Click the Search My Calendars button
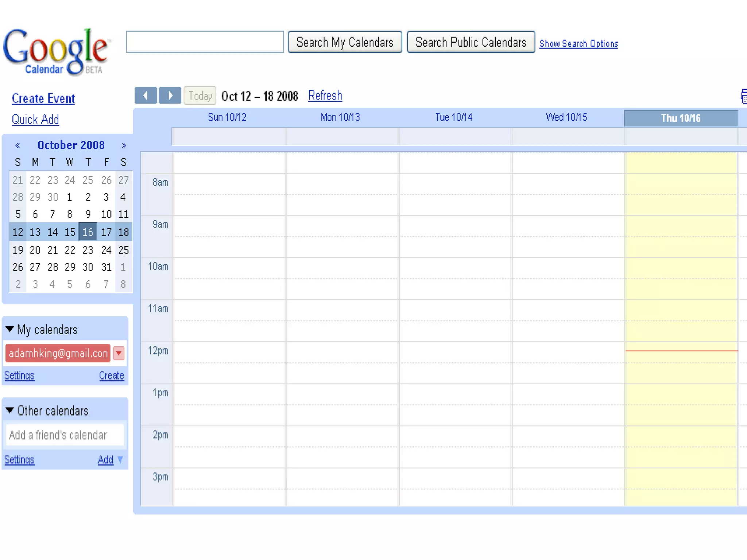 [345, 42]
